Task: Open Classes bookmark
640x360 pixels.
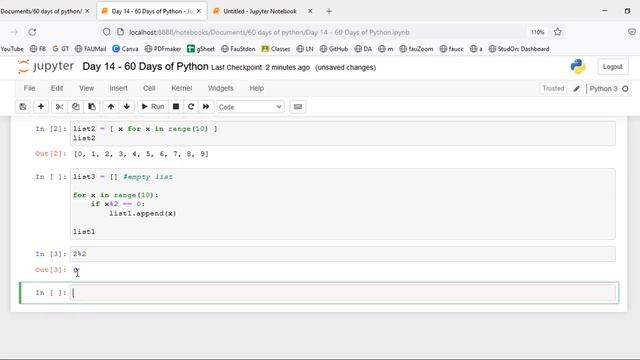Action: [276, 49]
